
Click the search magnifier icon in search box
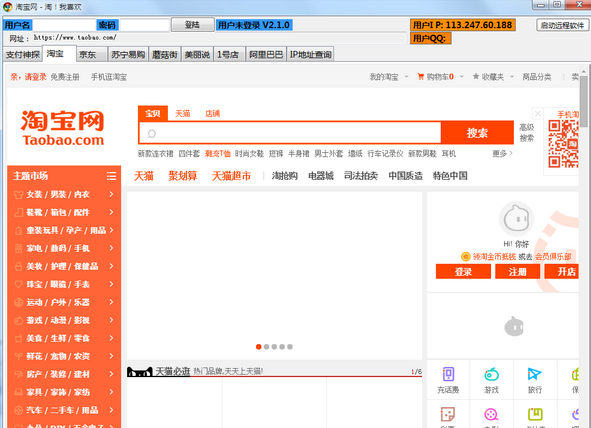point(152,133)
